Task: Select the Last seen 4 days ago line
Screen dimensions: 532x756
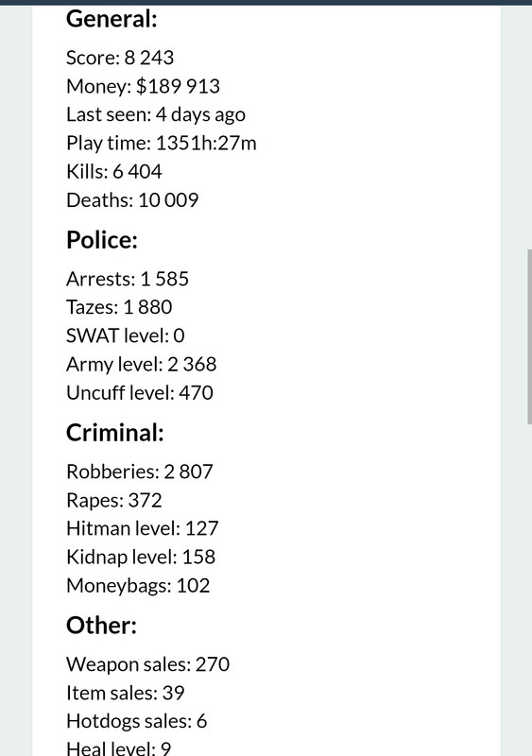Action: coord(156,115)
